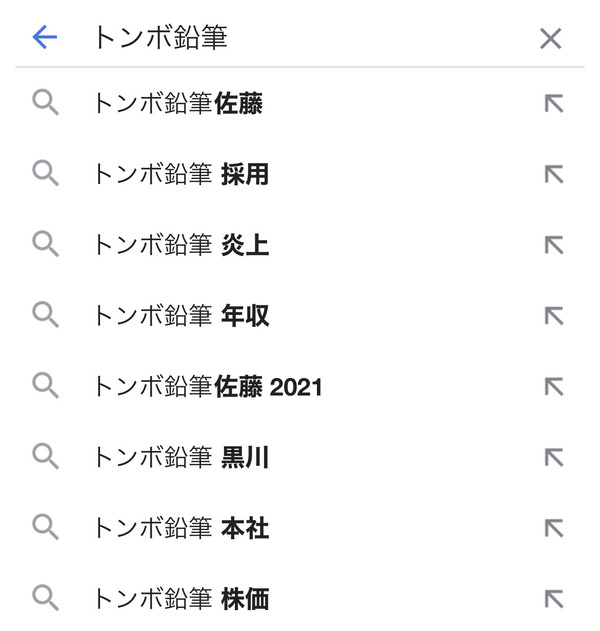Insert 佐藤 2021 suggestion using its fill arrow
The height and width of the screenshot is (631, 600).
point(554,387)
